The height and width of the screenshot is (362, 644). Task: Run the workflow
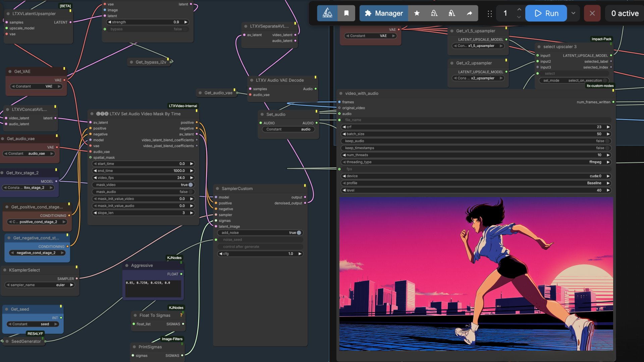pyautogui.click(x=546, y=13)
